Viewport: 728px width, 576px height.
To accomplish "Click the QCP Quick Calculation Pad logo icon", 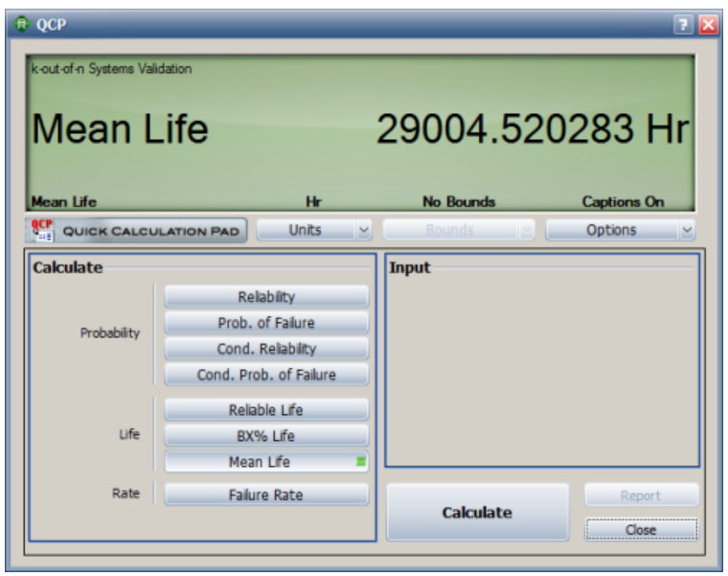I will (41, 230).
